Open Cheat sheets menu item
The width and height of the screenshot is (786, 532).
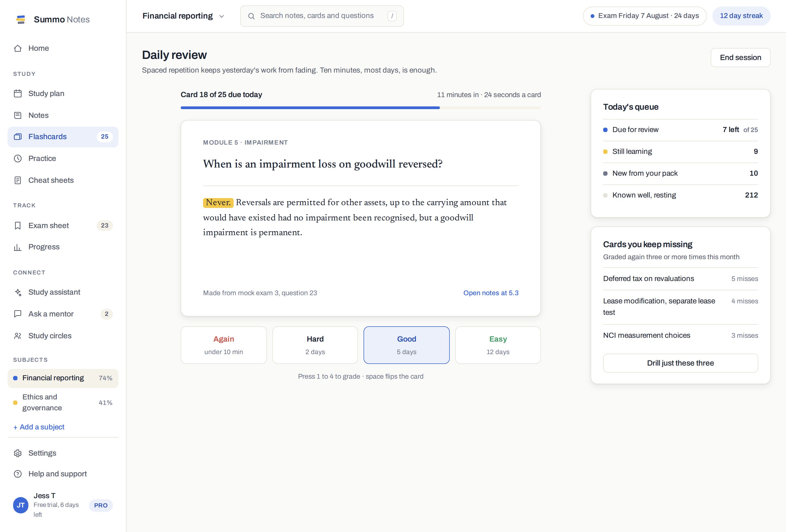pyautogui.click(x=63, y=181)
